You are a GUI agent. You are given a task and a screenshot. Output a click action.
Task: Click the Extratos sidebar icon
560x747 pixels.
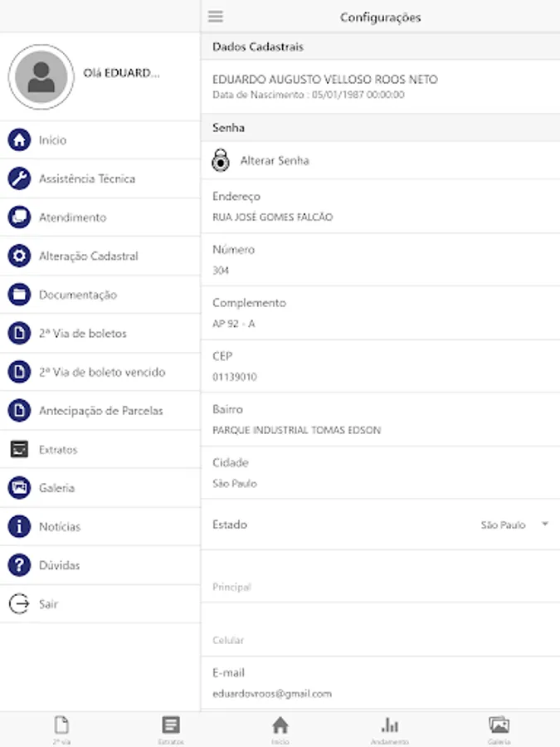[19, 449]
